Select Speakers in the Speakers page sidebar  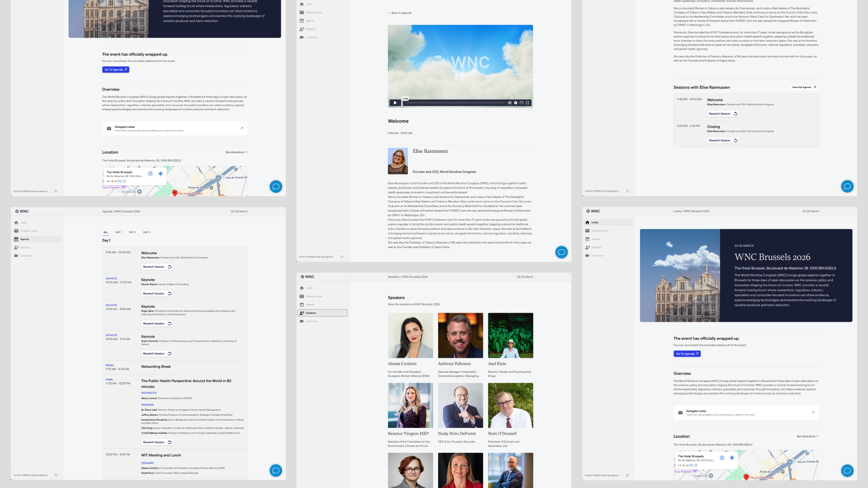click(x=322, y=313)
